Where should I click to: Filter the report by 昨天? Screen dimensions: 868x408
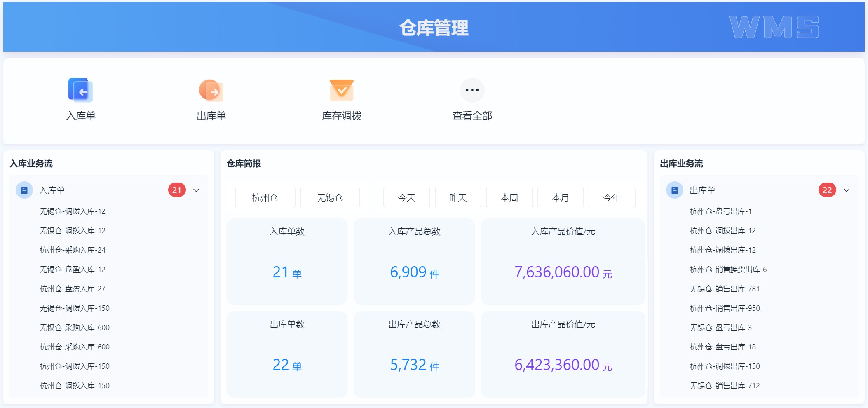(x=458, y=197)
